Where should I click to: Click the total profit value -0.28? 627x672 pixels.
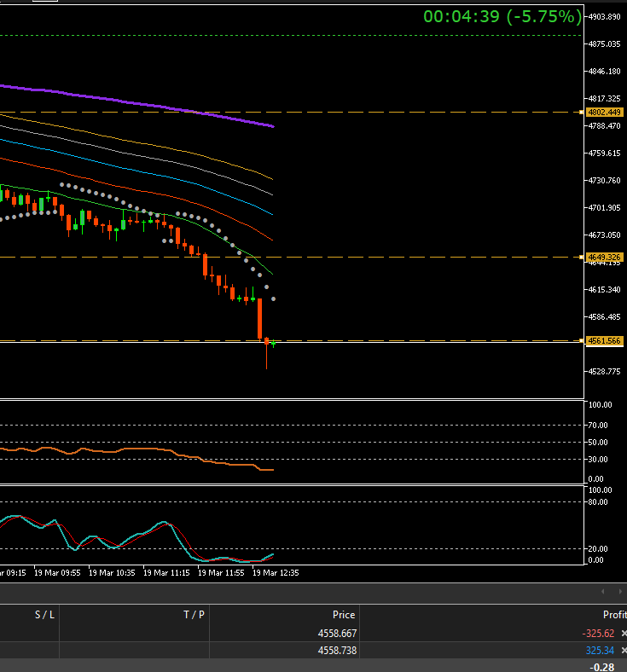point(602,666)
